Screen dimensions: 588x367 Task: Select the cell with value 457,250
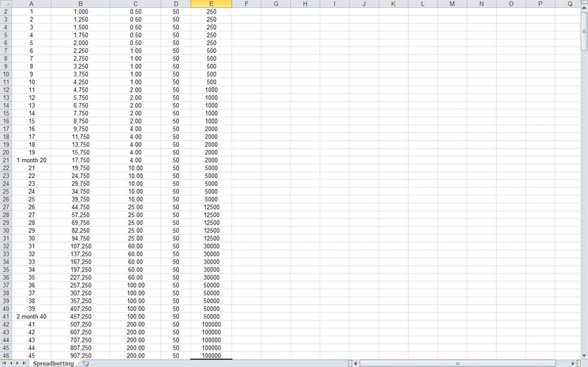point(81,317)
